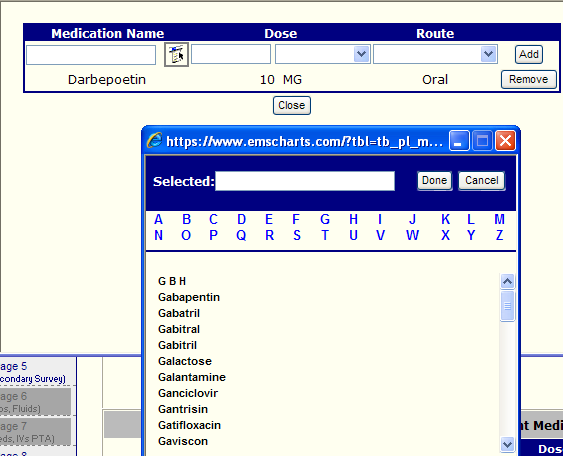Open the medication lookup list icon

(176, 55)
